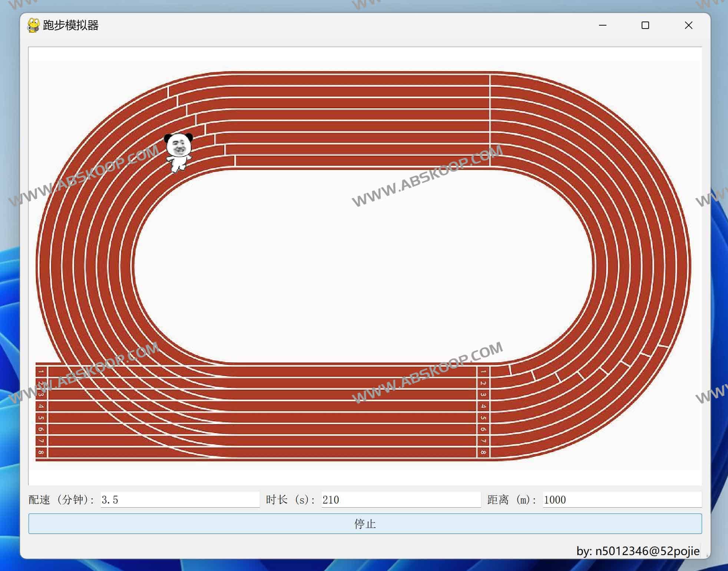Click the 距离 (m) label
The image size is (728, 571).
pyautogui.click(x=512, y=500)
